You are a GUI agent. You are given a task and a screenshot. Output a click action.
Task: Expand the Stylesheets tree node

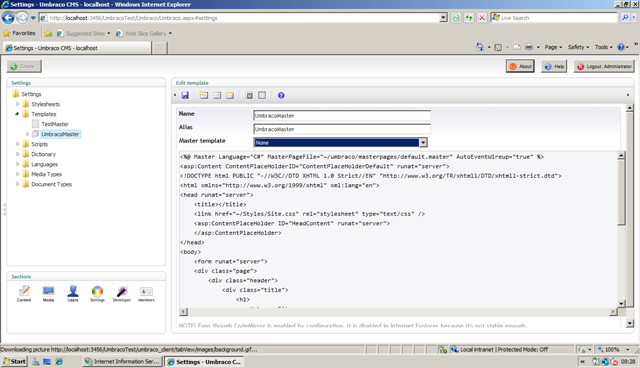tap(18, 104)
